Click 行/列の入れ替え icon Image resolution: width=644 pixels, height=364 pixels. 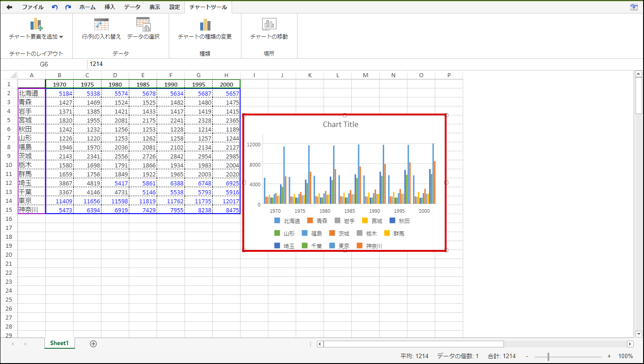click(x=101, y=24)
